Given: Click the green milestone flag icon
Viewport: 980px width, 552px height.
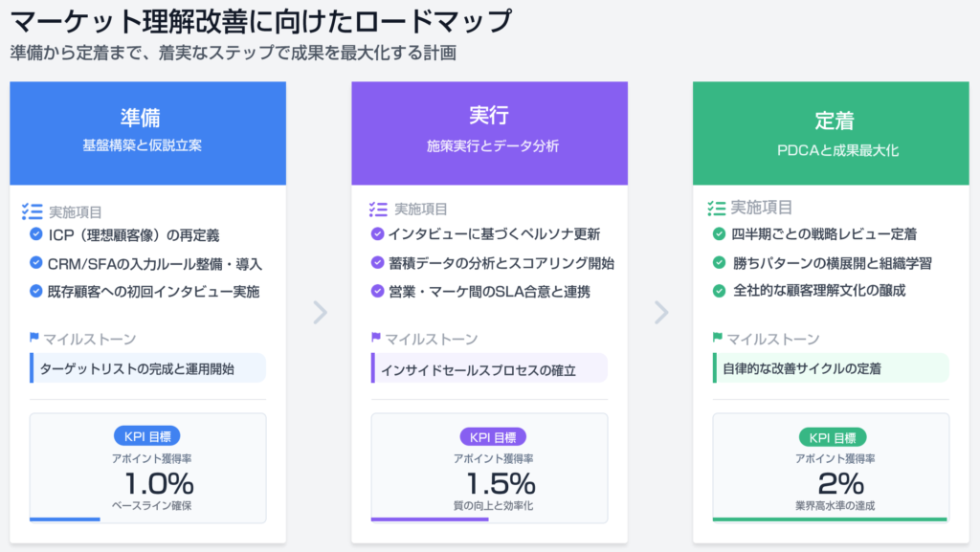Looking at the screenshot, I should coord(718,338).
